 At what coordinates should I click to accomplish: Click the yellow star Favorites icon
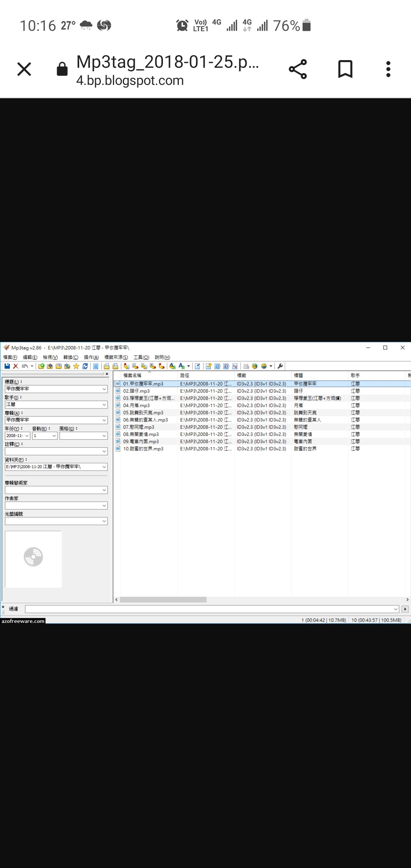pyautogui.click(x=76, y=366)
